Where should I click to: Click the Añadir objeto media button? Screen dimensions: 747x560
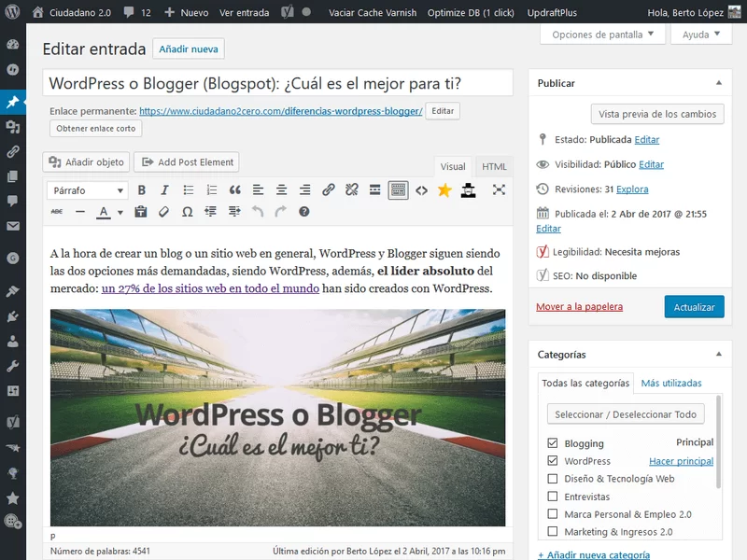click(x=86, y=161)
